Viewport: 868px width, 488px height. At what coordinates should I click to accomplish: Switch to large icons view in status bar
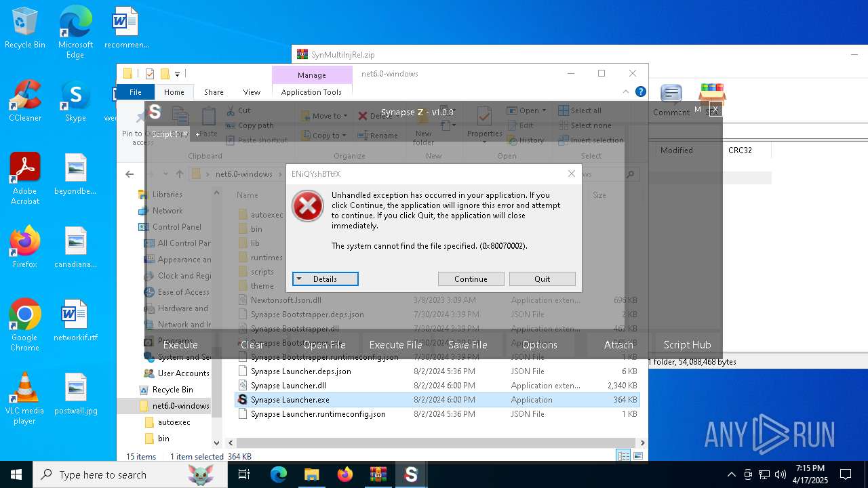638,456
